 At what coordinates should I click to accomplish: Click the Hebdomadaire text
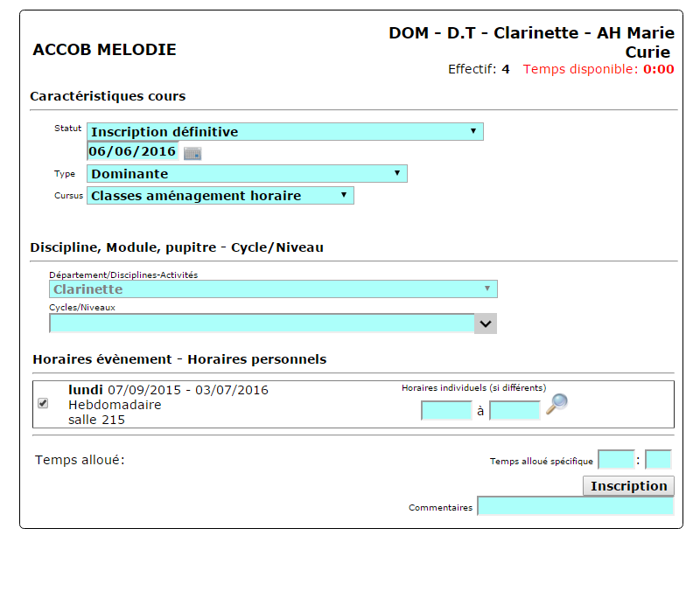pos(115,405)
